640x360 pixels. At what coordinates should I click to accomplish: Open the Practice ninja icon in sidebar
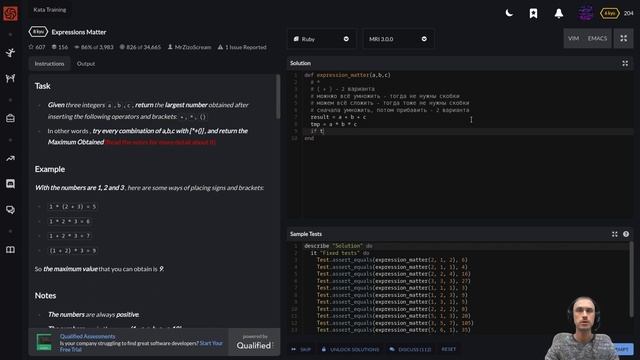[x=10, y=52]
